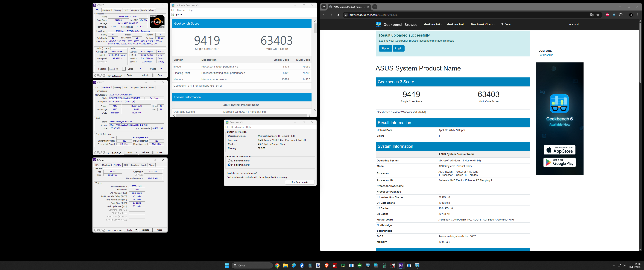Click Geekbench results horizontal scrollbar
This screenshot has height=270, width=644.
click(x=241, y=115)
